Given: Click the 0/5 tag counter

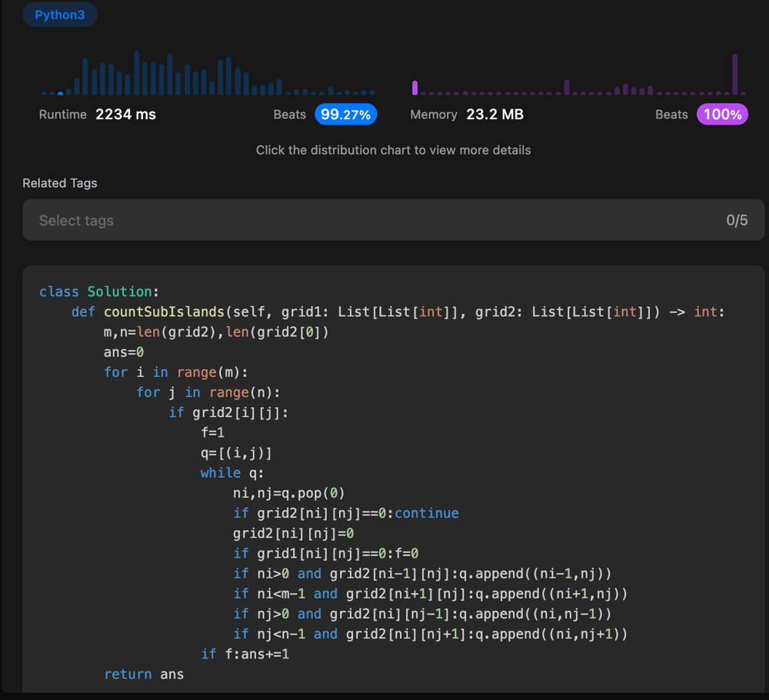Looking at the screenshot, I should (x=736, y=221).
